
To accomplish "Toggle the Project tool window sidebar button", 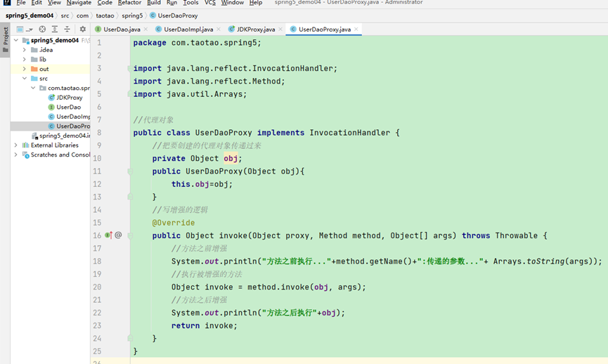I will pos(6,39).
